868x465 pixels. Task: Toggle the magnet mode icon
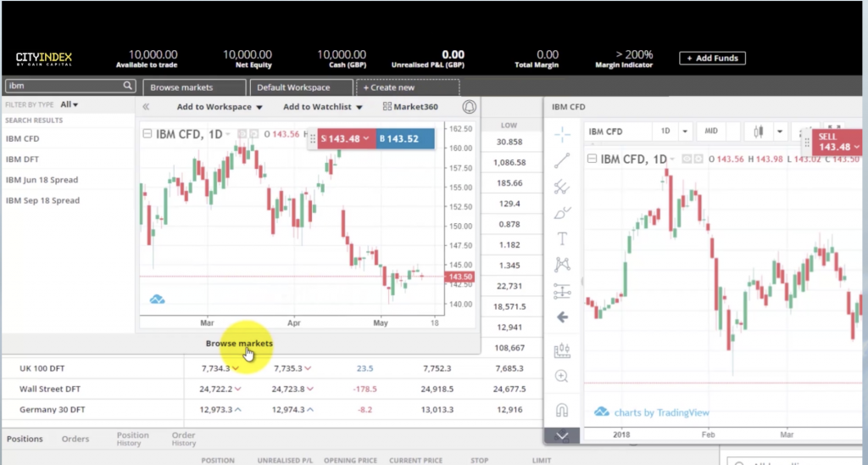coord(562,410)
